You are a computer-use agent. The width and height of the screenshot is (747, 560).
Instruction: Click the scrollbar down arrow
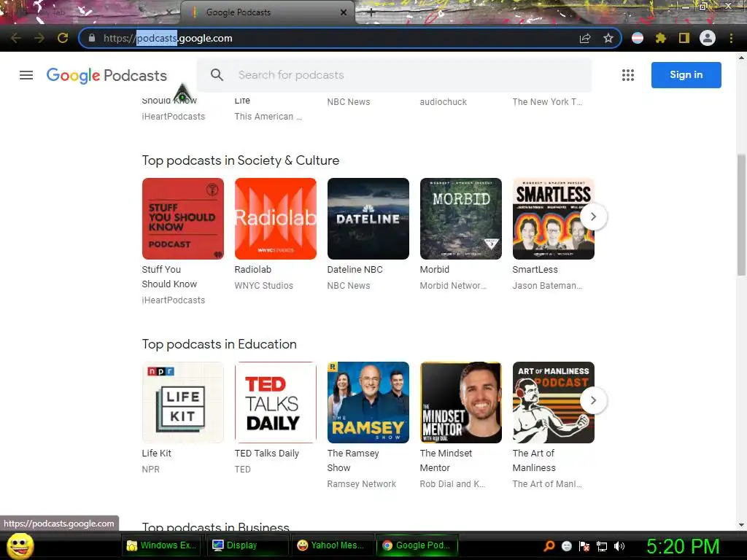coord(741,525)
